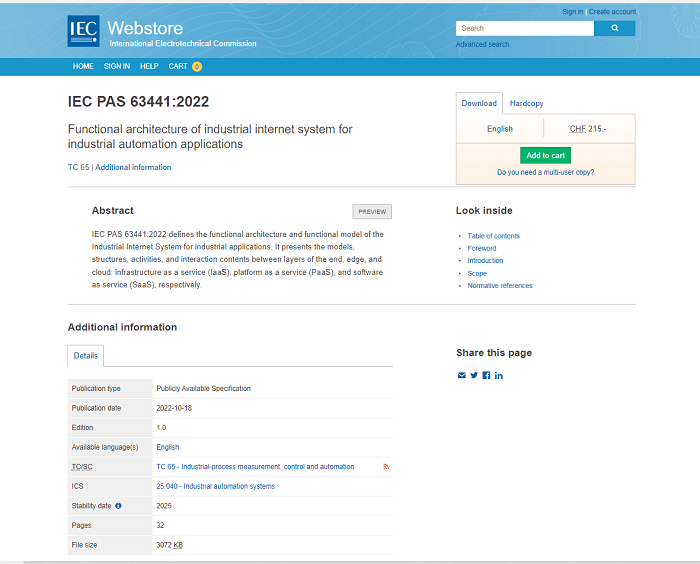Click the TC 65 text under title
Screen dimensions: 700x564
(79, 167)
